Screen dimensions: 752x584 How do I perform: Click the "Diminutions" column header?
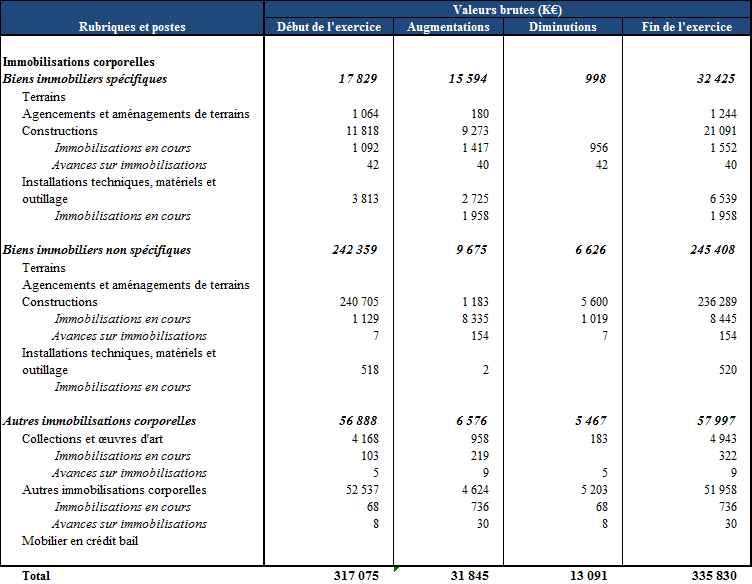click(x=563, y=27)
